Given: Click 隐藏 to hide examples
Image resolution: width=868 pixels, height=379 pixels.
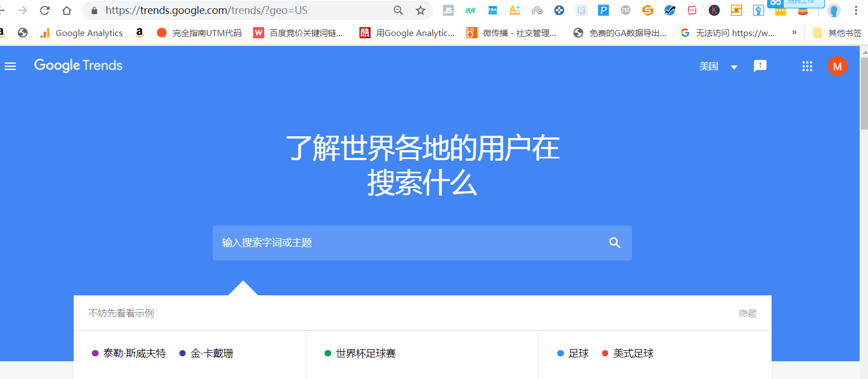Looking at the screenshot, I should [748, 314].
